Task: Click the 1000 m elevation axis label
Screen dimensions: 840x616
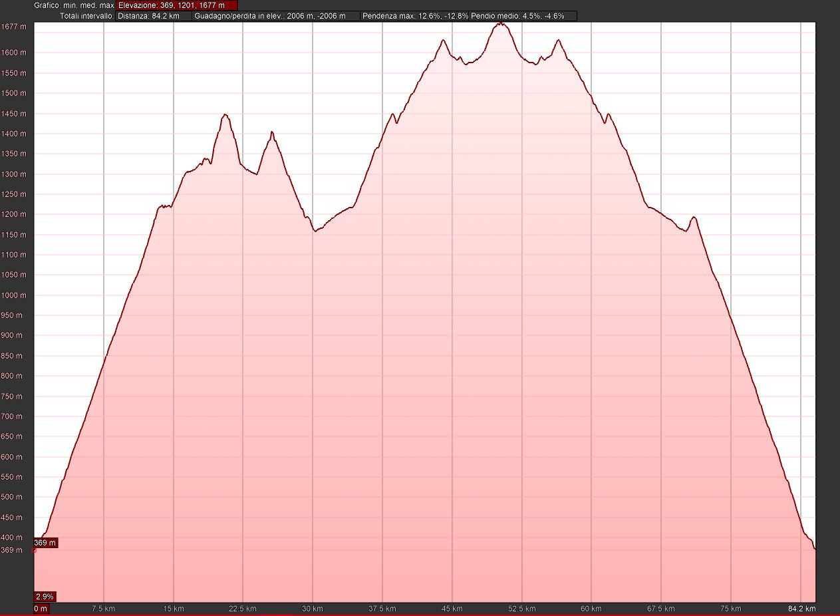Action: tap(13, 295)
